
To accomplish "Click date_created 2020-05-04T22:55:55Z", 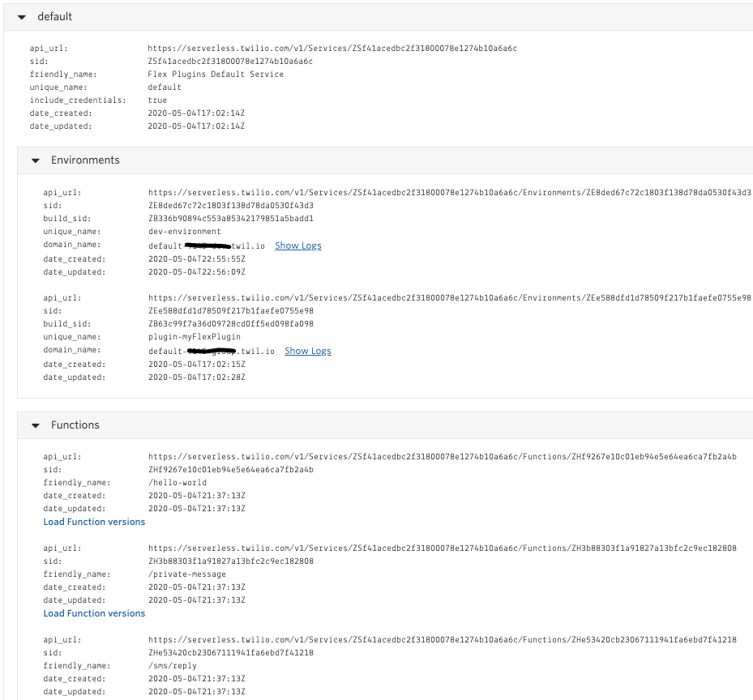I will coord(197,258).
